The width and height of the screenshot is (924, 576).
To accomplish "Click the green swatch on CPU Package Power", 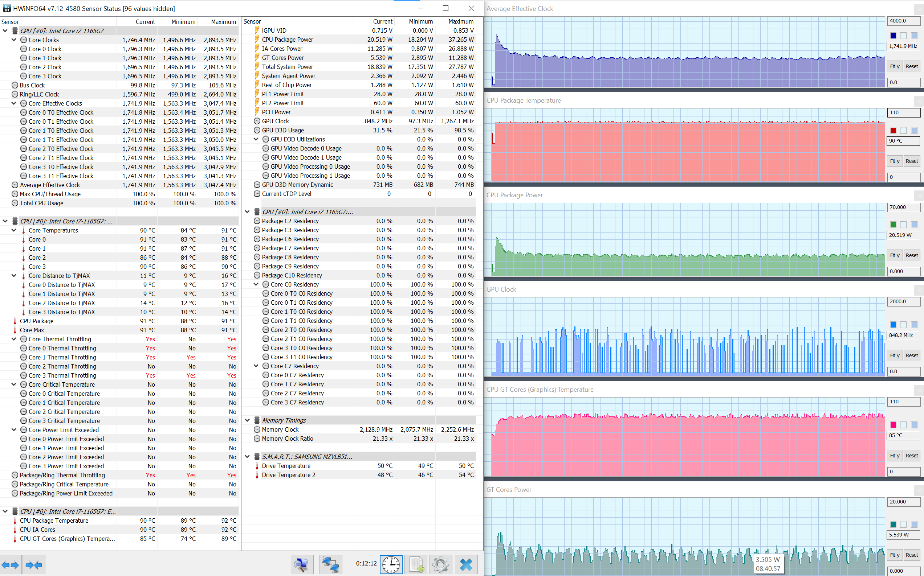I will pos(893,225).
